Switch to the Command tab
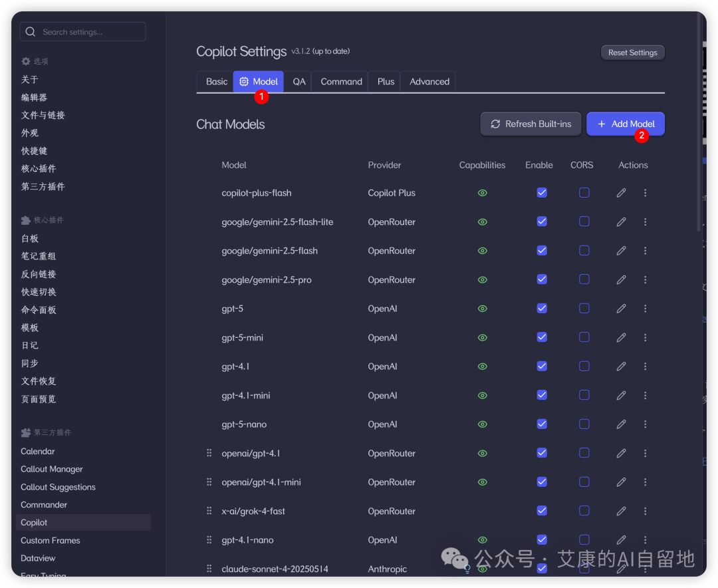This screenshot has width=718, height=588. [x=340, y=82]
